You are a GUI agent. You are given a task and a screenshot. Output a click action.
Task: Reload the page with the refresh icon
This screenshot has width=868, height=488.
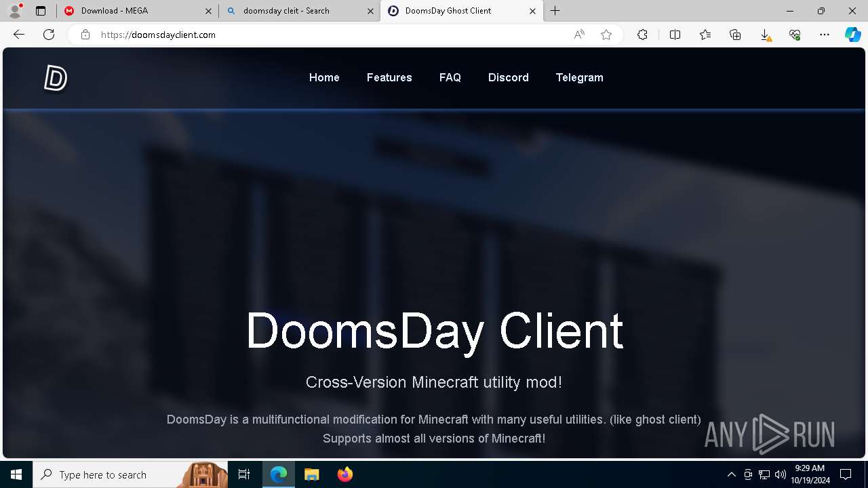tap(49, 35)
